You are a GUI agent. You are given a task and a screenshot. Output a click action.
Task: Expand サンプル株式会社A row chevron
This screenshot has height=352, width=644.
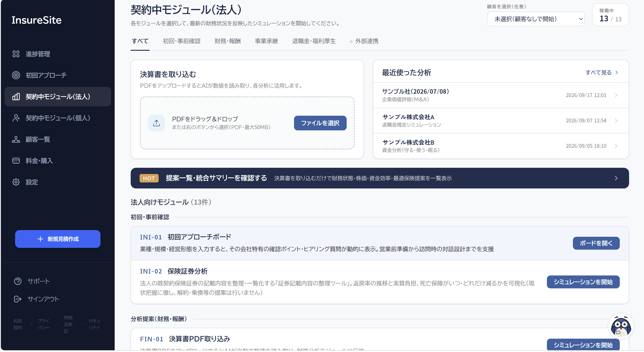point(616,121)
